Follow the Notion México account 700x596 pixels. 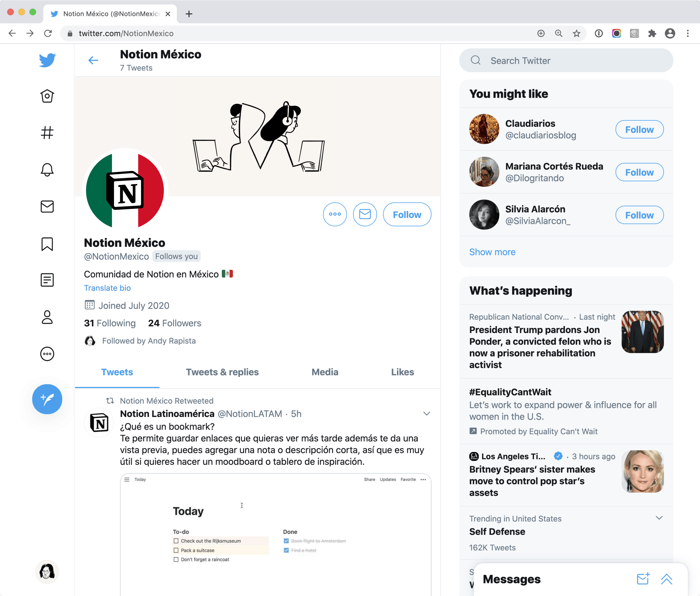tap(407, 214)
